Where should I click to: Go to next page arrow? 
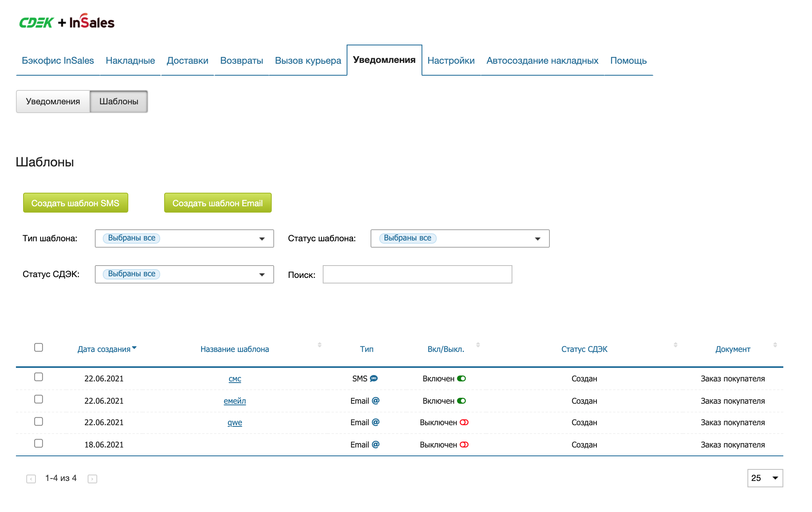pos(92,479)
